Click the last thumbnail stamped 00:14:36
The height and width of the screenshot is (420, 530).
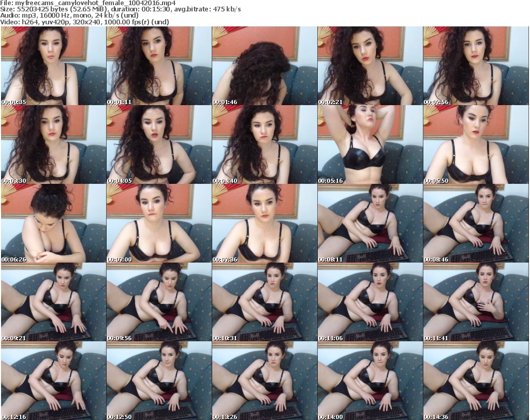(476, 381)
